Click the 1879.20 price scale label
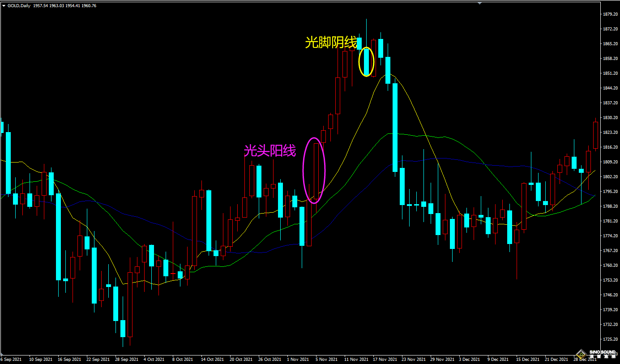 click(x=611, y=14)
